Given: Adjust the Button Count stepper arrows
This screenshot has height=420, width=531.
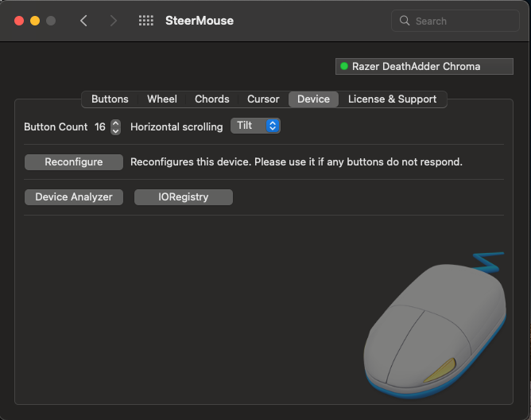Looking at the screenshot, I should click(x=116, y=126).
